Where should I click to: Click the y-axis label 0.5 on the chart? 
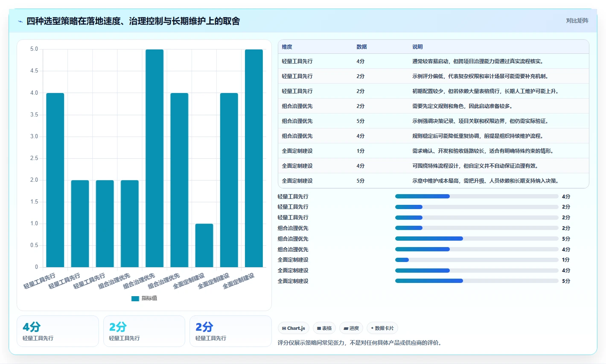pyautogui.click(x=34, y=245)
